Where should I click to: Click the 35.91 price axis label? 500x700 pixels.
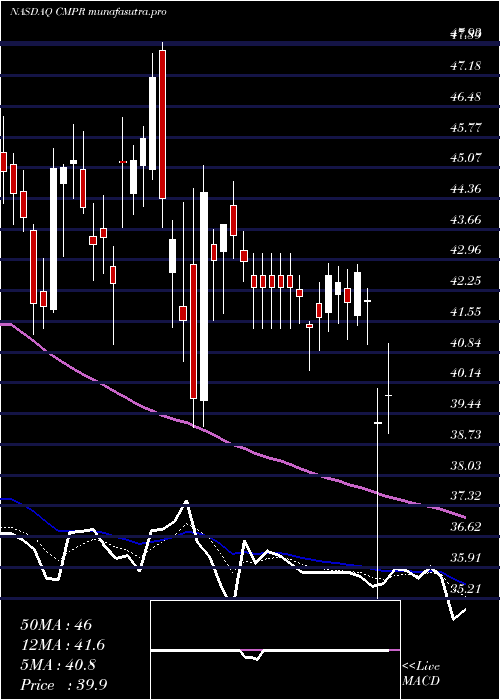tap(466, 557)
